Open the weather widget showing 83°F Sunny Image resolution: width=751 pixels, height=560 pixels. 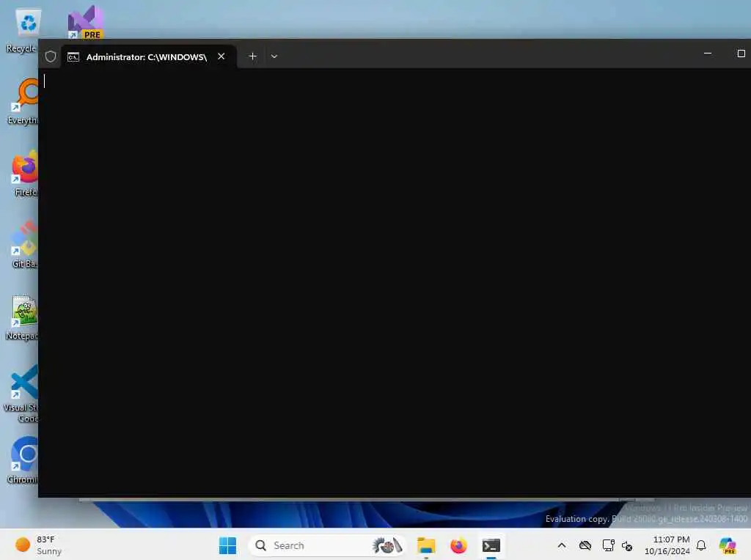coord(38,545)
